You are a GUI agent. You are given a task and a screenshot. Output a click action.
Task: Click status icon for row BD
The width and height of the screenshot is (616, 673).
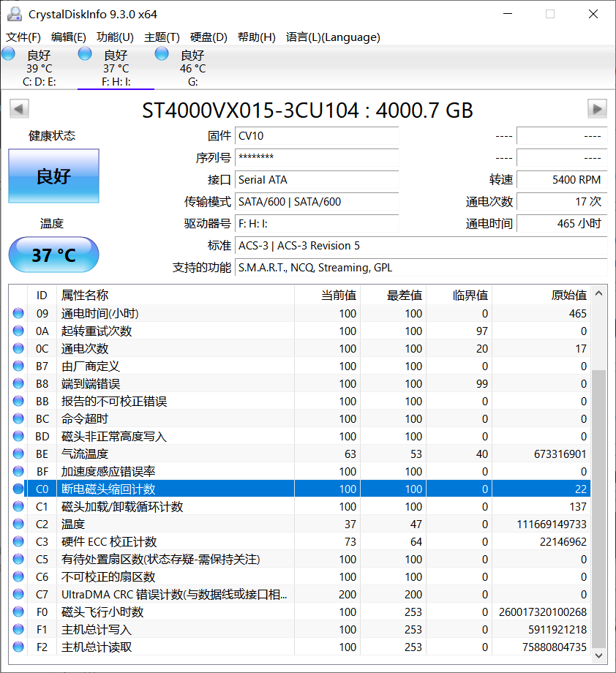click(18, 436)
